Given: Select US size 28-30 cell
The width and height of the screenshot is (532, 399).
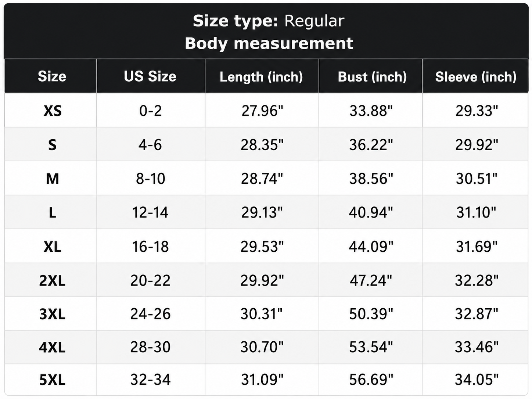Looking at the screenshot, I should pyautogui.click(x=151, y=347).
